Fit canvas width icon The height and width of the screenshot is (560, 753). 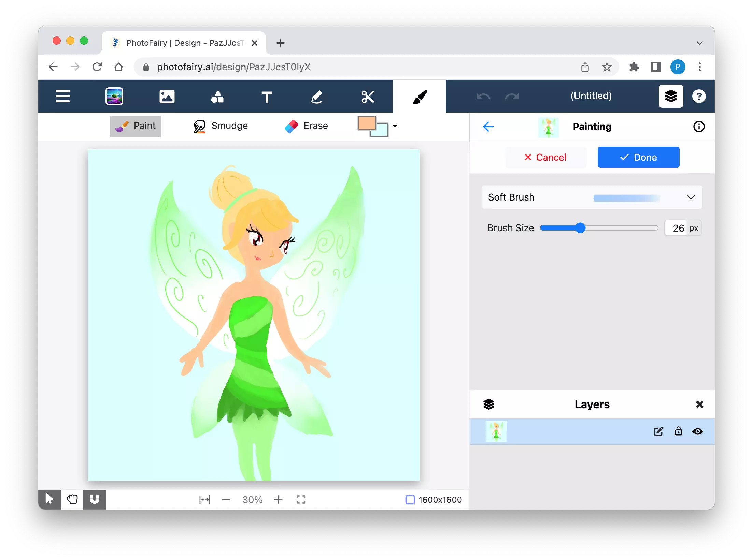click(x=205, y=500)
